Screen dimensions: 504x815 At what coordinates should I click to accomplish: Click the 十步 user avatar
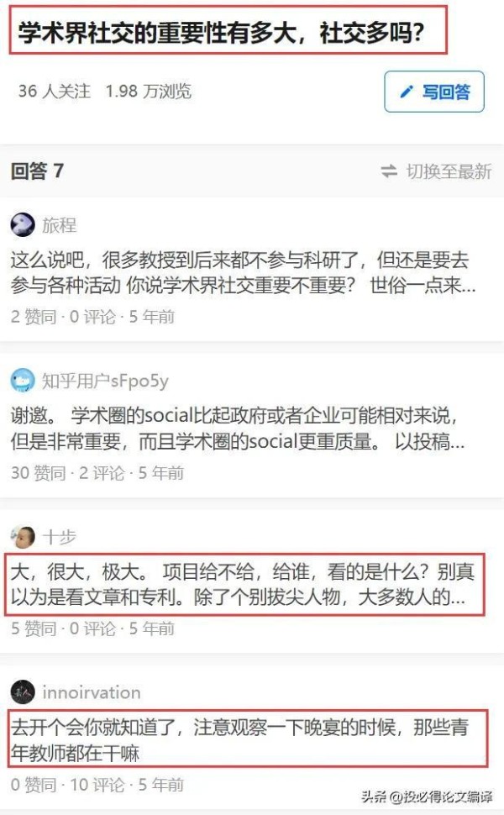pyautogui.click(x=23, y=537)
